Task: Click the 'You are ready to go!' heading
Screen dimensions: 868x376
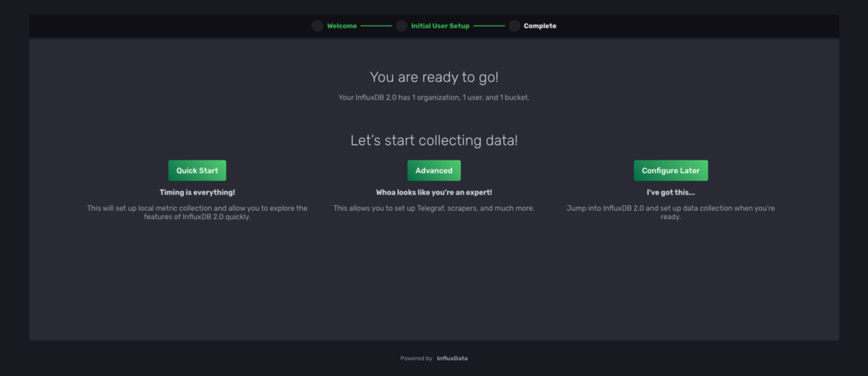Action: pyautogui.click(x=434, y=77)
